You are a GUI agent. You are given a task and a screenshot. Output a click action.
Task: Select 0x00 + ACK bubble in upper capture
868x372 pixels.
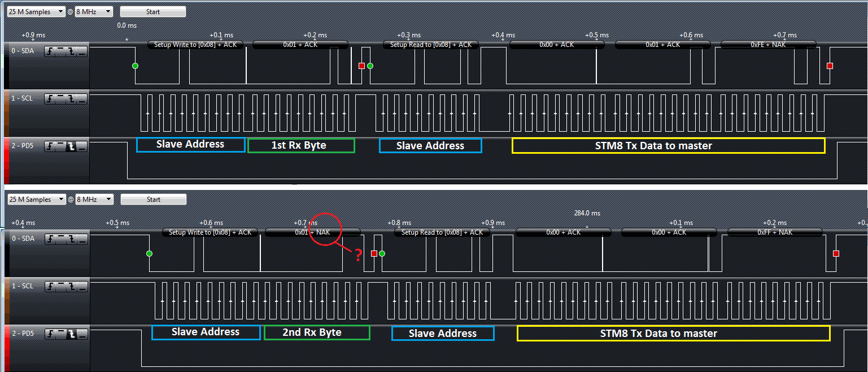[x=557, y=45]
